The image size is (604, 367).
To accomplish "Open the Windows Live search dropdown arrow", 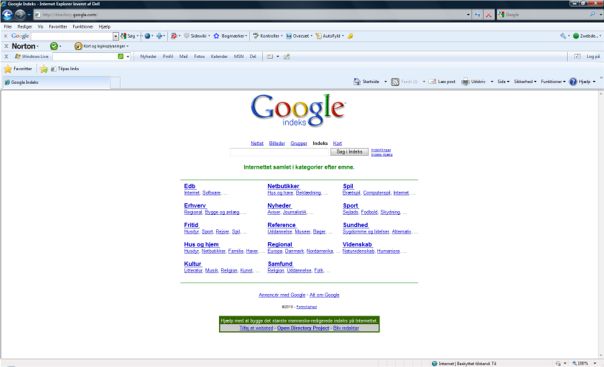I will point(128,57).
